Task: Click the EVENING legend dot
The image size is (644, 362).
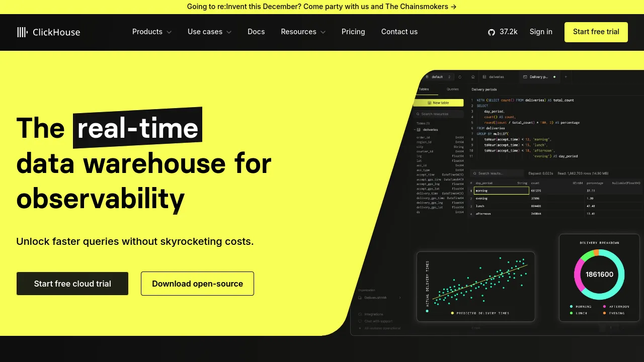Action: coord(605,313)
